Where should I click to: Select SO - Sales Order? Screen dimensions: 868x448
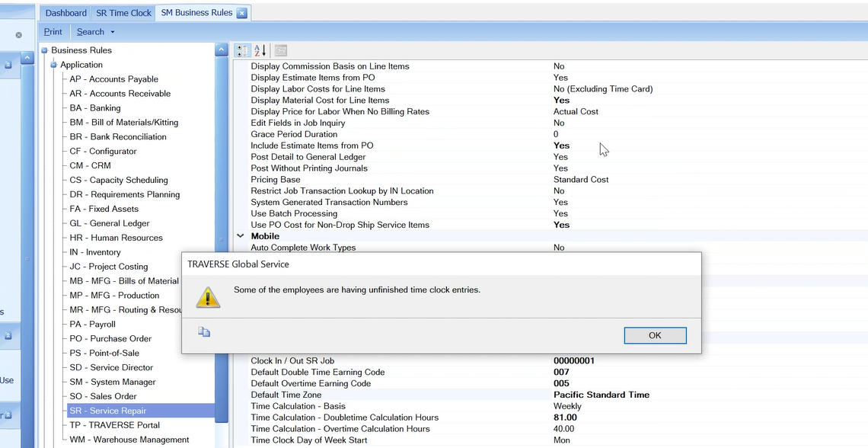point(104,396)
